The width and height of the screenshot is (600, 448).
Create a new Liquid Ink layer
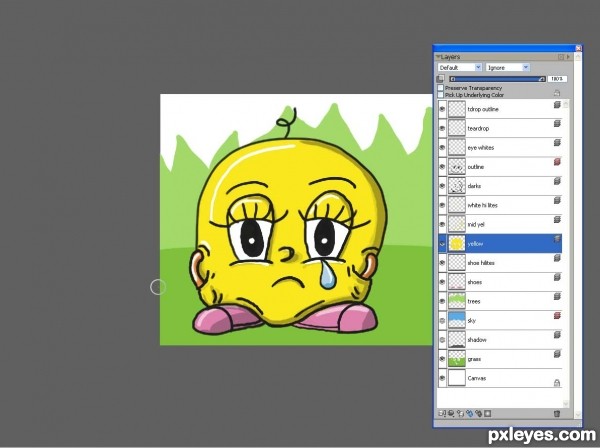coord(478,414)
